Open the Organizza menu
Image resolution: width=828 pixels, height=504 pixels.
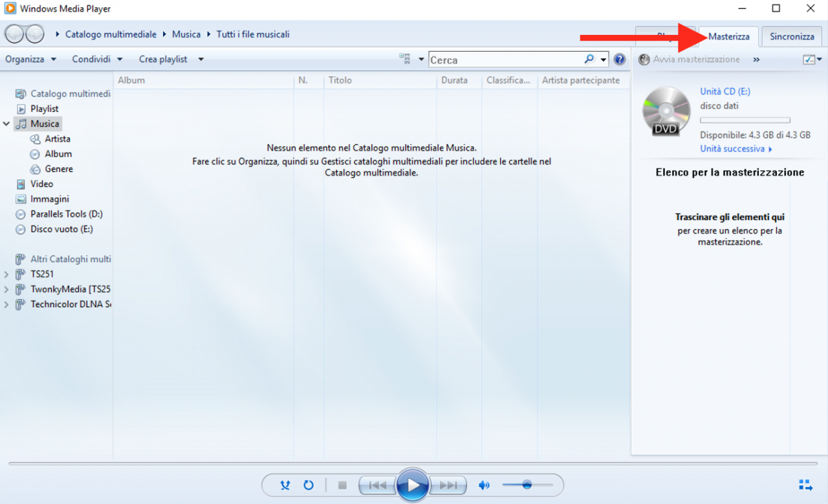click(x=31, y=59)
